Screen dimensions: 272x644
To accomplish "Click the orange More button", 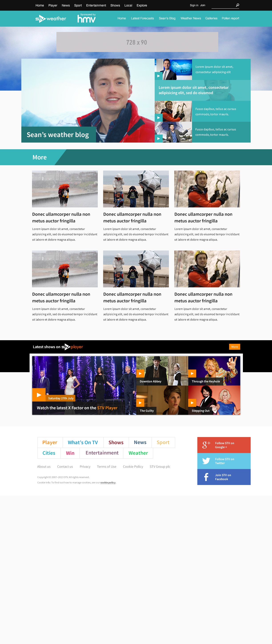I will pos(234,347).
